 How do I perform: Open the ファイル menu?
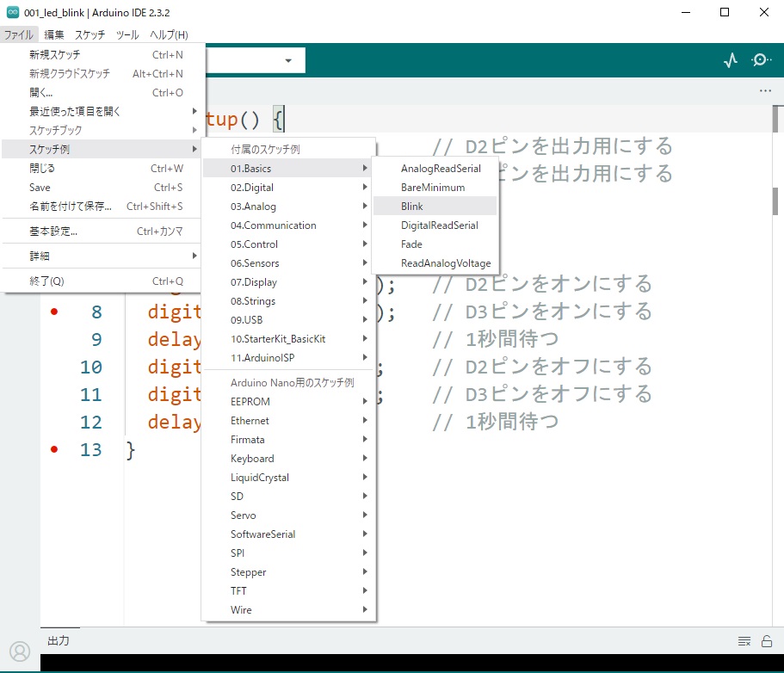click(x=18, y=34)
